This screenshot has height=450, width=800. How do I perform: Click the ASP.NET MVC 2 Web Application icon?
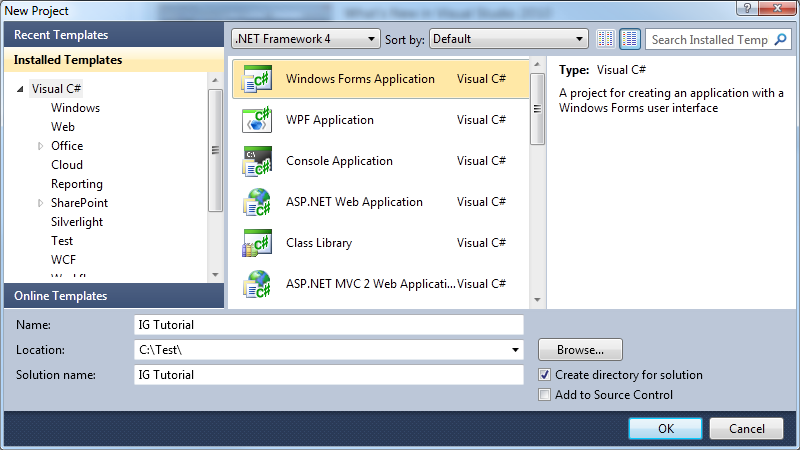pyautogui.click(x=257, y=284)
